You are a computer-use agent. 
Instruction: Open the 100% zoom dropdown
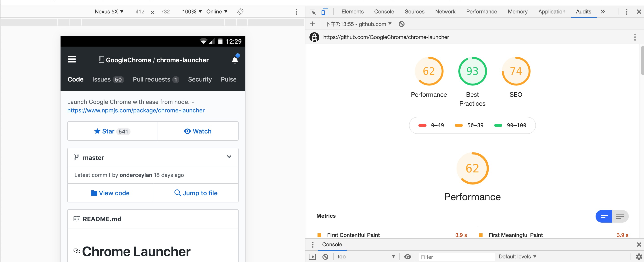click(x=192, y=12)
